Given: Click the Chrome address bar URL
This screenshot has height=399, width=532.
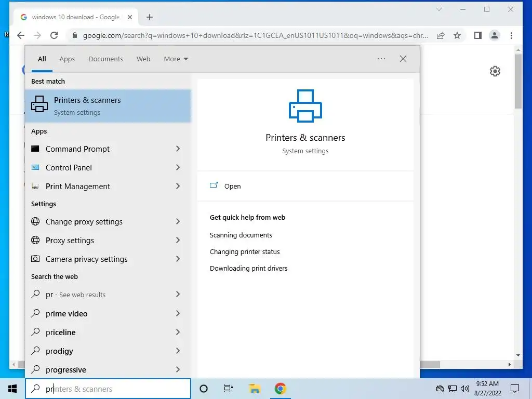Looking at the screenshot, I should [256, 35].
